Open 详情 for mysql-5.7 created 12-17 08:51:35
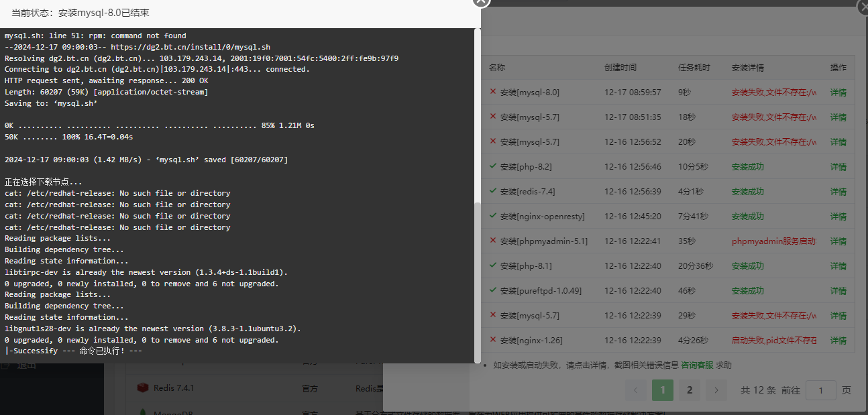 tap(838, 117)
